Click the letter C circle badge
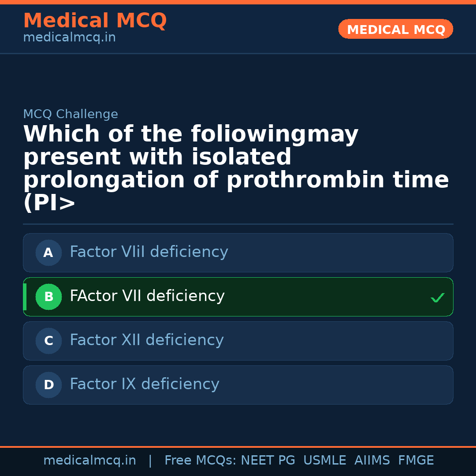The height and width of the screenshot is (476, 476). 48,341
